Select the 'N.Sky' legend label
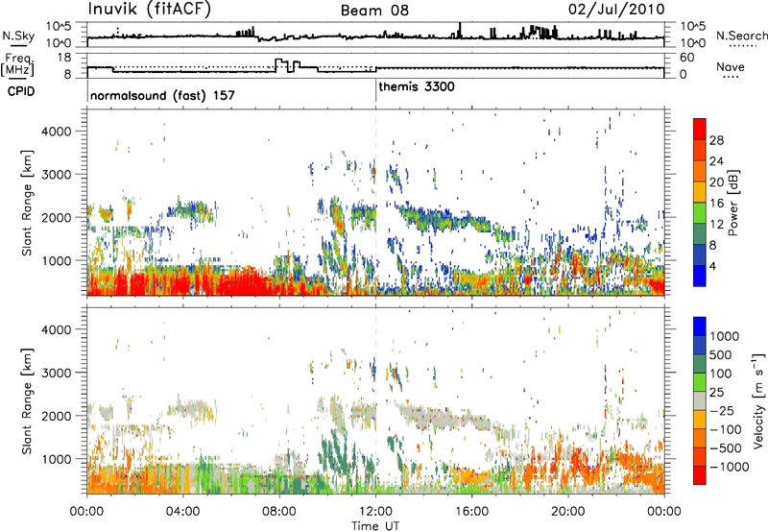768x532 pixels. click(x=18, y=36)
